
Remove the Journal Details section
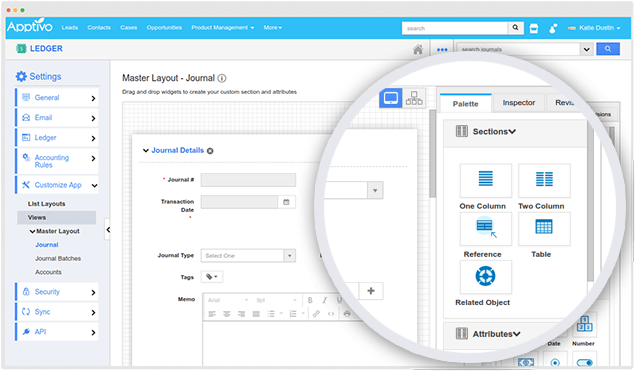pos(210,151)
